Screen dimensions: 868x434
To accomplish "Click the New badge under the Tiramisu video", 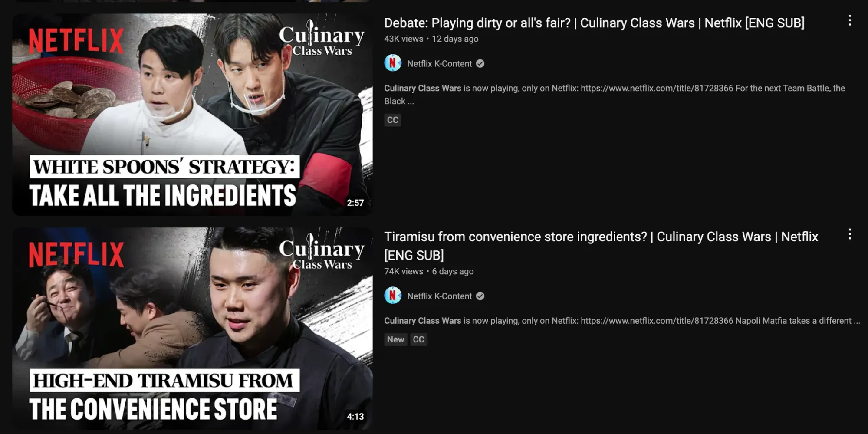I will tap(395, 339).
